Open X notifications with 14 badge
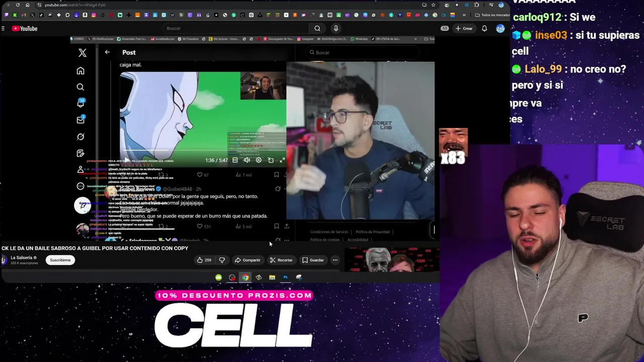The width and height of the screenshot is (644, 362). tap(80, 103)
